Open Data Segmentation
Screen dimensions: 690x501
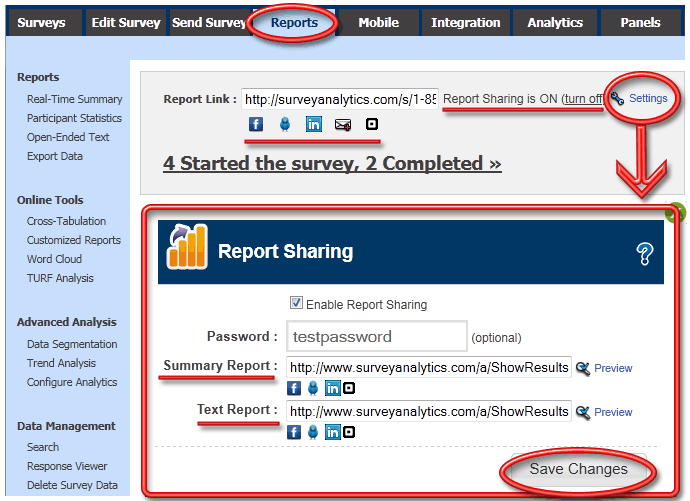(x=72, y=344)
